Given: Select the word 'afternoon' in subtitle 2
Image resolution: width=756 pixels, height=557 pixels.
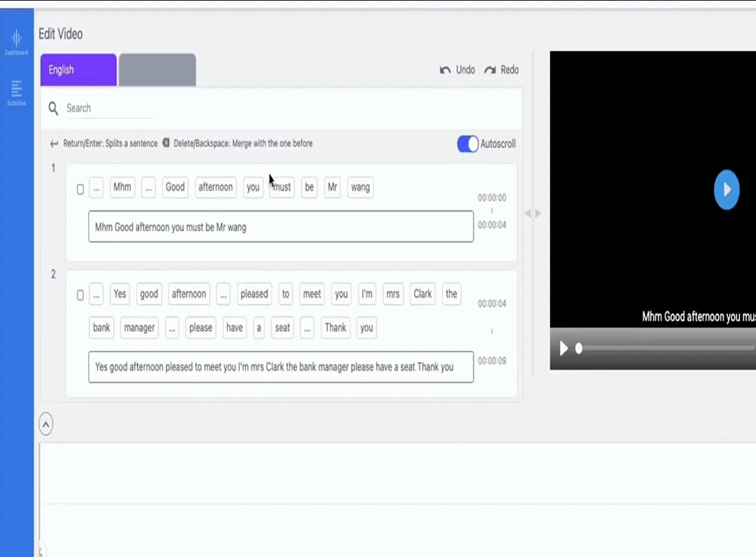Looking at the screenshot, I should click(x=189, y=294).
